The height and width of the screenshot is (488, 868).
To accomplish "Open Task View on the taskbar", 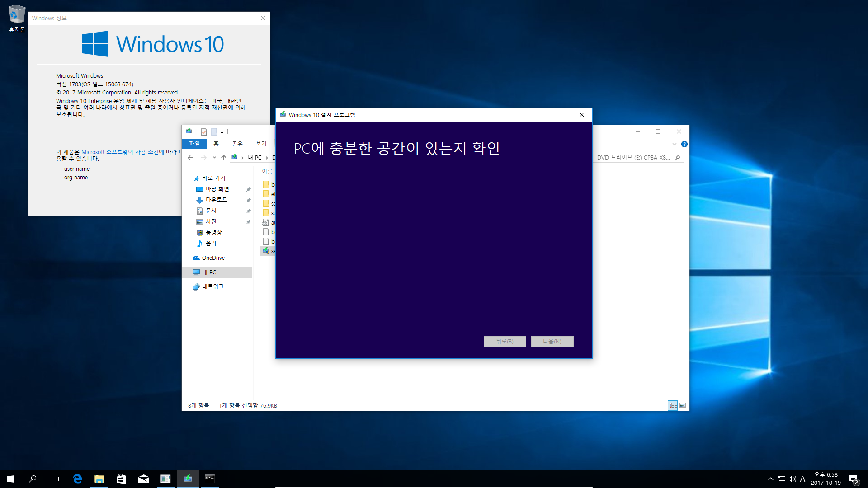I will tap(54, 479).
